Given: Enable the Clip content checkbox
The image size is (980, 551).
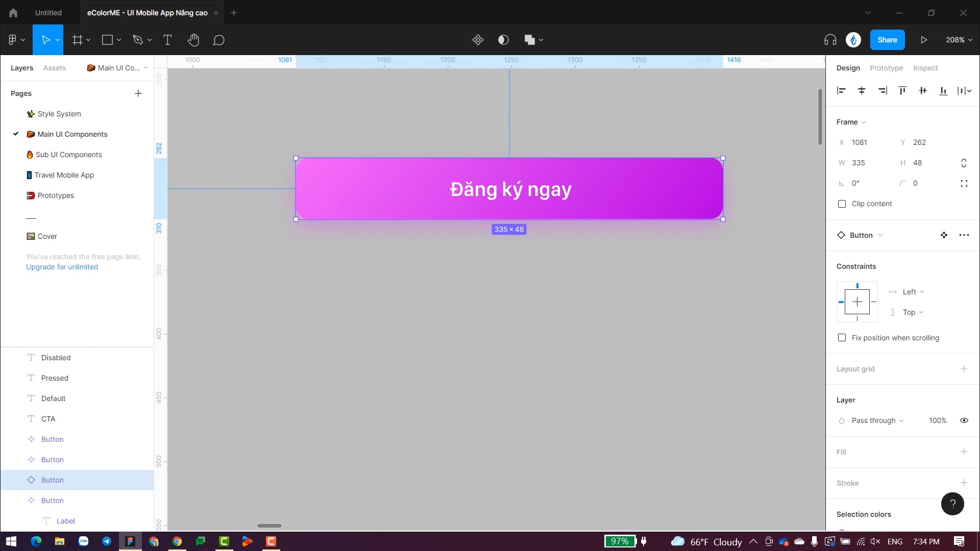Looking at the screenshot, I should tap(842, 204).
